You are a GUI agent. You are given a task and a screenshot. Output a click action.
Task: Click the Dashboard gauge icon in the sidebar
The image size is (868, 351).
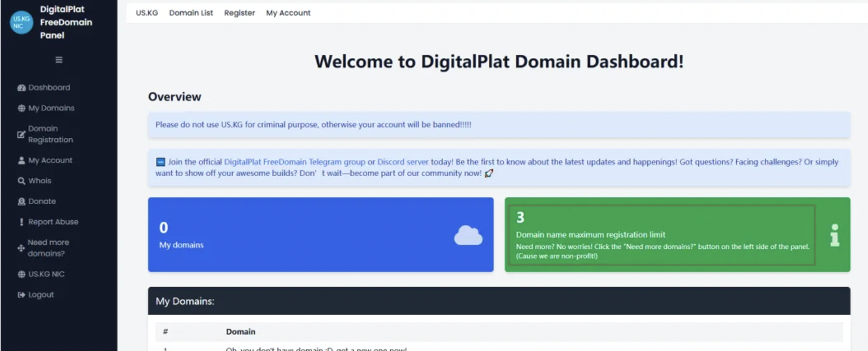[x=21, y=88]
